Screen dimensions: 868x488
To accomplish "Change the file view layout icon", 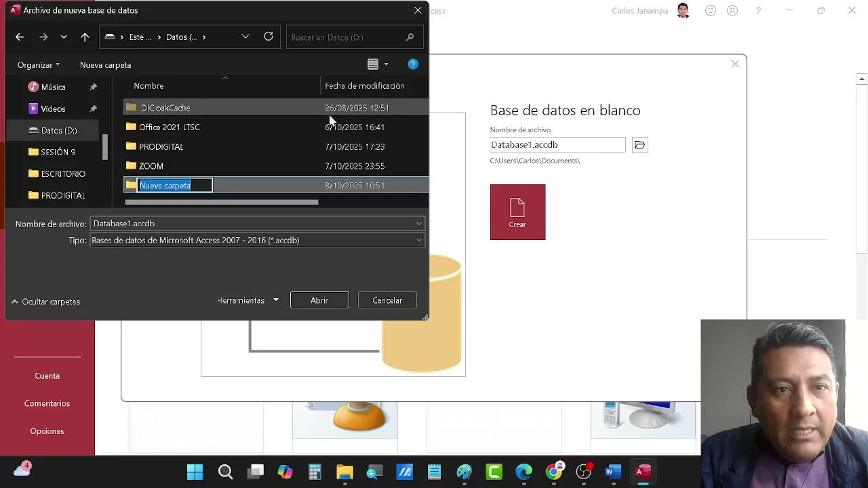I will coord(373,64).
